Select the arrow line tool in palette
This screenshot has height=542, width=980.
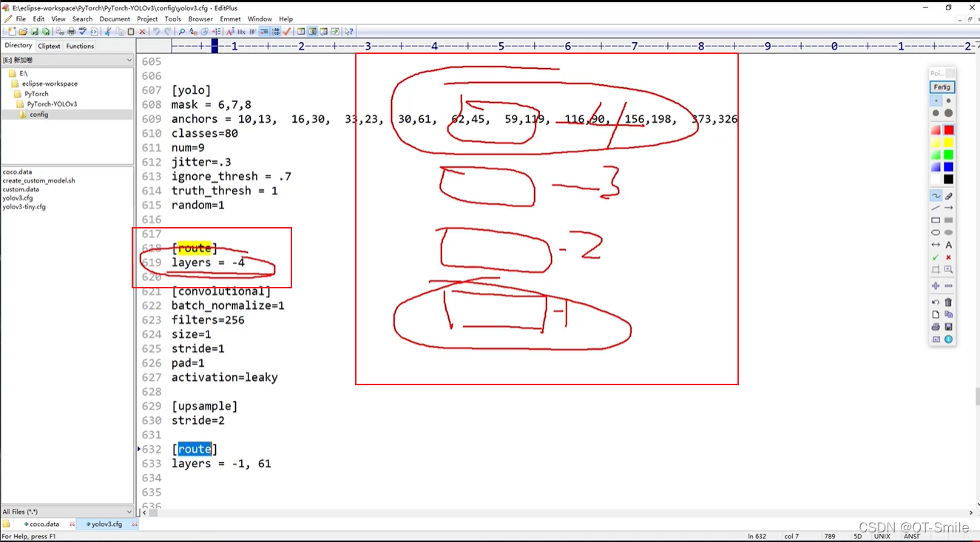tap(948, 209)
